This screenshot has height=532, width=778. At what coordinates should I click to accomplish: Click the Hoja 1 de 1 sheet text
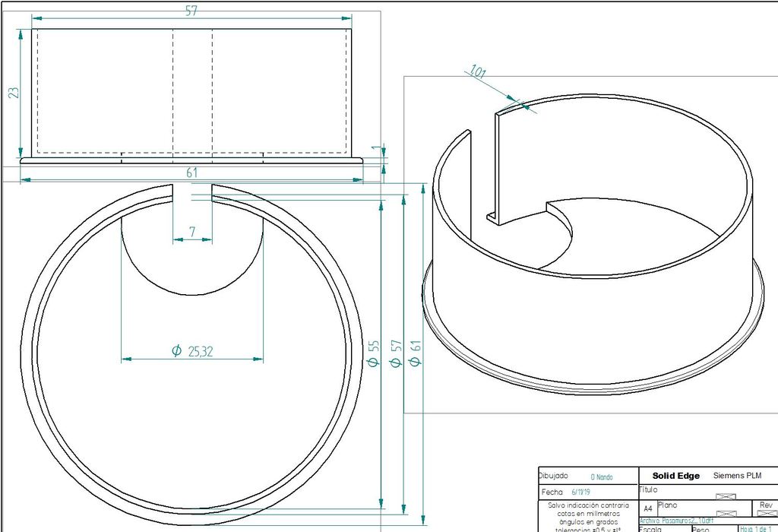pos(755,529)
